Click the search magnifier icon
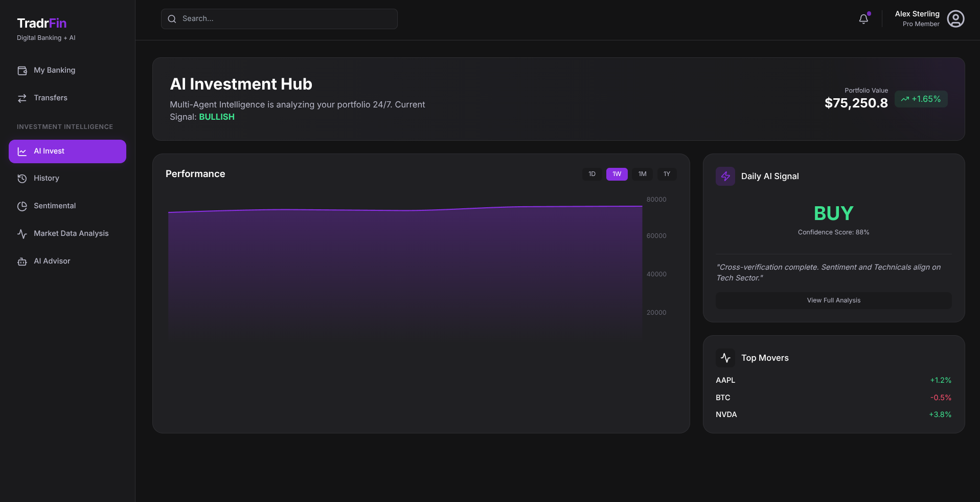Viewport: 980px width, 502px height. [x=172, y=19]
